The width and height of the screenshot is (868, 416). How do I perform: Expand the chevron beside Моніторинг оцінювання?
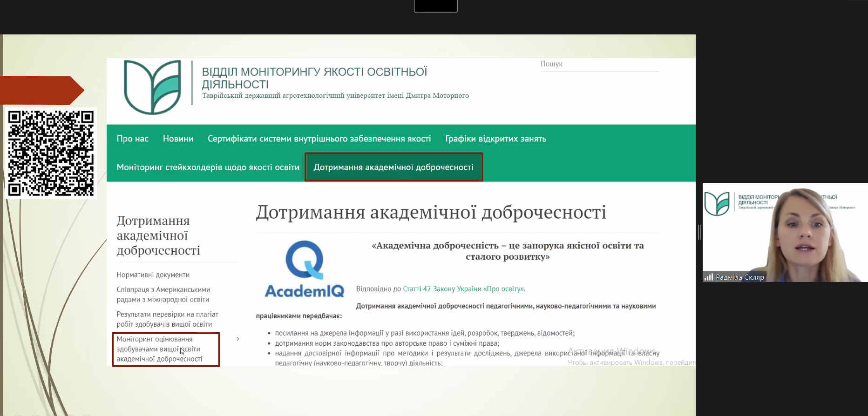pyautogui.click(x=238, y=339)
